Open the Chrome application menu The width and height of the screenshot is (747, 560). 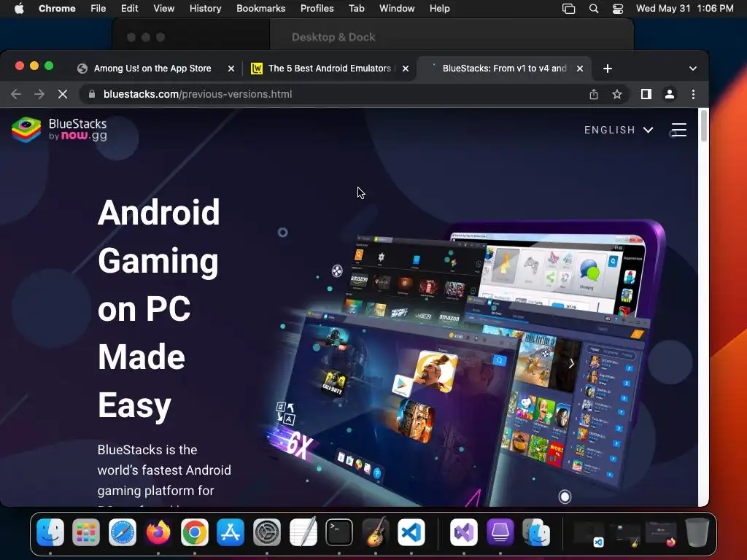point(57,9)
